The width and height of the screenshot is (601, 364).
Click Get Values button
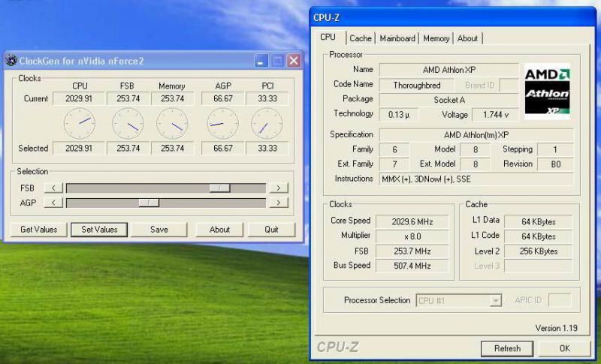(39, 230)
